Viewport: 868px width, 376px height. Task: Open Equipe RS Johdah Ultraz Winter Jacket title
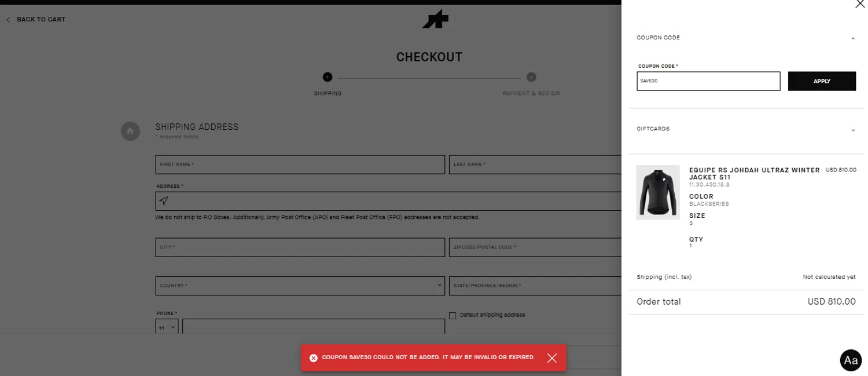click(754, 173)
